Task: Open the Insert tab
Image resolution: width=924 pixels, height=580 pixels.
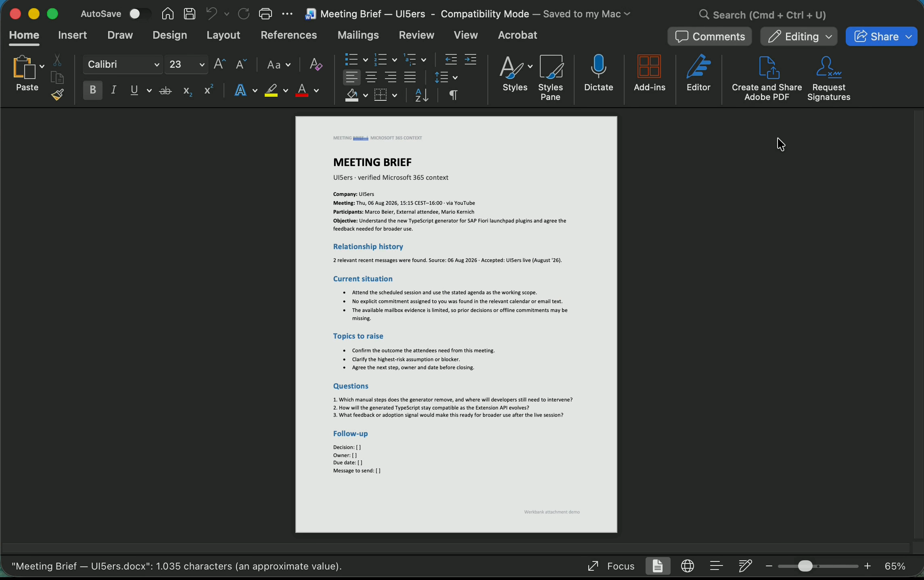Action: pyautogui.click(x=73, y=35)
